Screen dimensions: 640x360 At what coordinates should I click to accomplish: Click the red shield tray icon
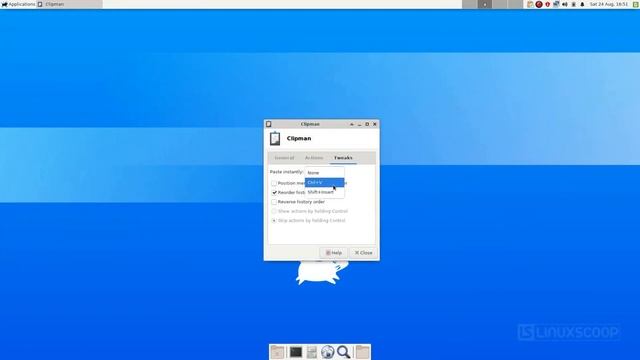point(547,4)
